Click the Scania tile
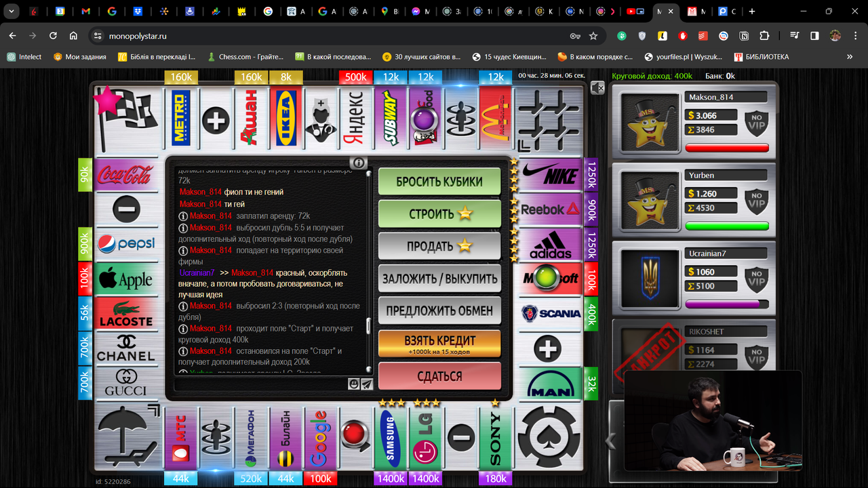Image resolution: width=868 pixels, height=488 pixels. [x=550, y=314]
